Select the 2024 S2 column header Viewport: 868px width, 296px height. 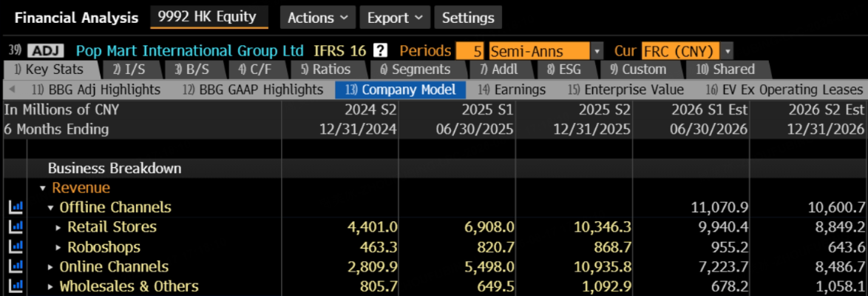pos(370,110)
